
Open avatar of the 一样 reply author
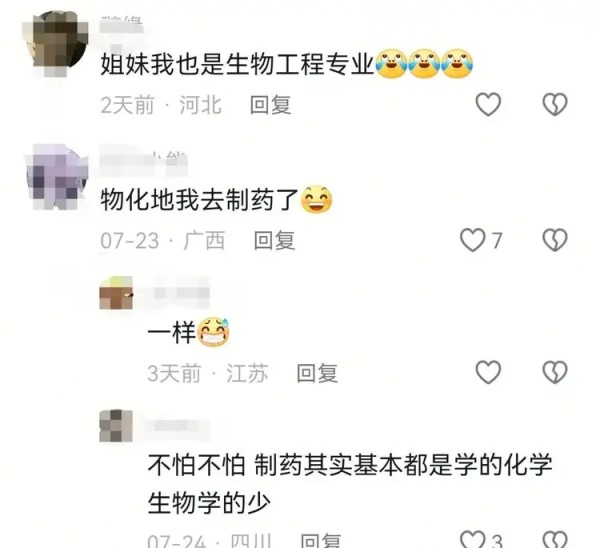point(116,293)
